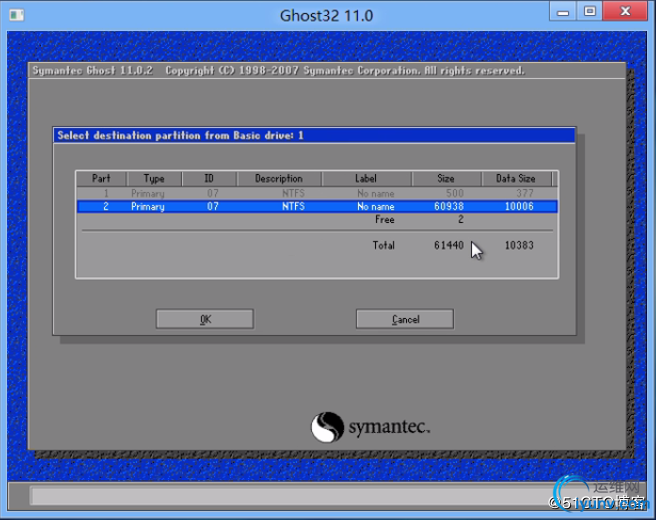Click the Part column header
The width and height of the screenshot is (656, 520).
[x=101, y=179]
